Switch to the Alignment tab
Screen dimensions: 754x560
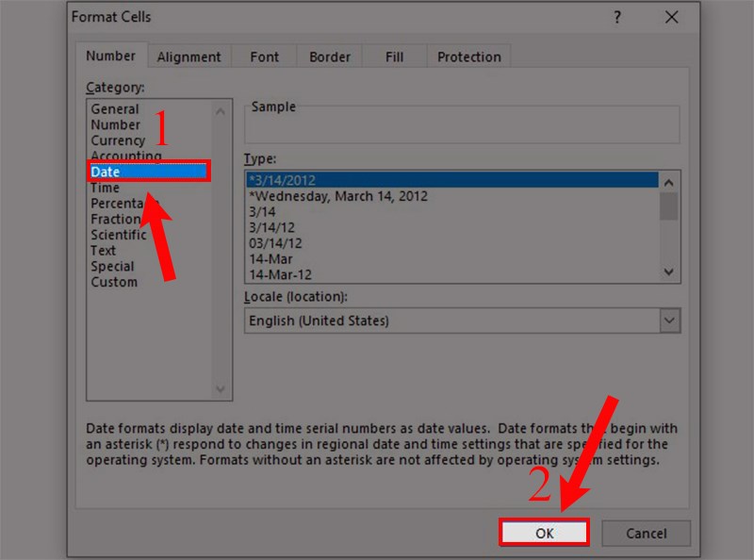pos(188,57)
